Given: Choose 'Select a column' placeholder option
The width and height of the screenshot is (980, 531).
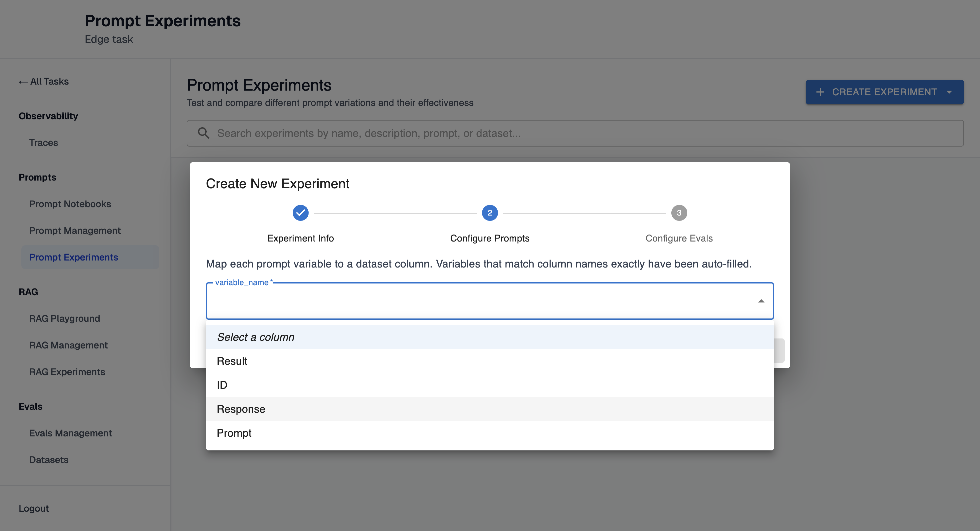Looking at the screenshot, I should click(x=256, y=337).
